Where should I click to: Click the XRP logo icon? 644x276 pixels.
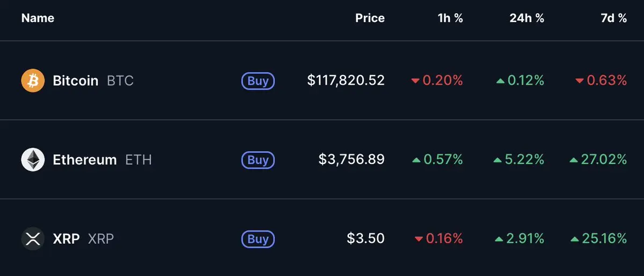(x=33, y=238)
